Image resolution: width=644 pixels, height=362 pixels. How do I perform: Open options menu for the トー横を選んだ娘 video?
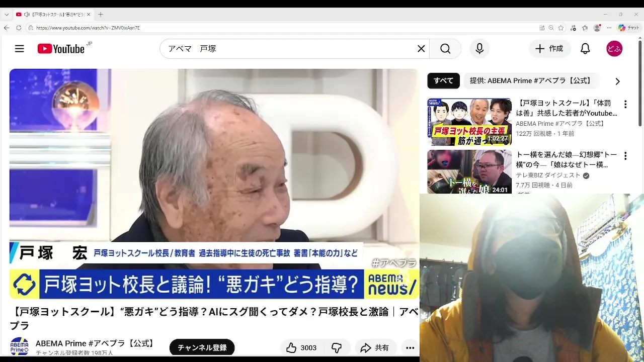pos(625,156)
